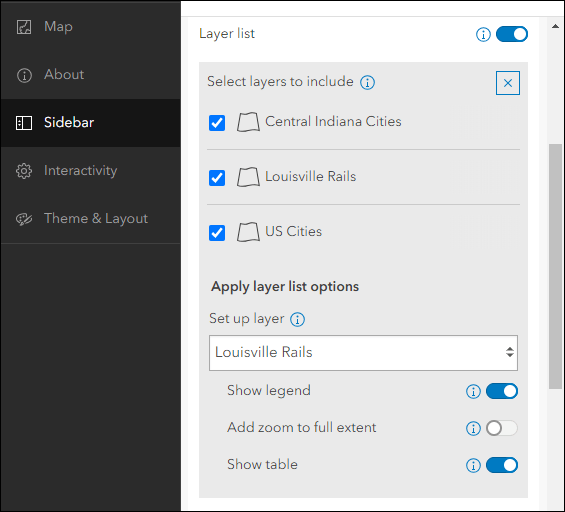565x512 pixels.
Task: Click the info icon next to Set up layer
Action: pos(298,319)
